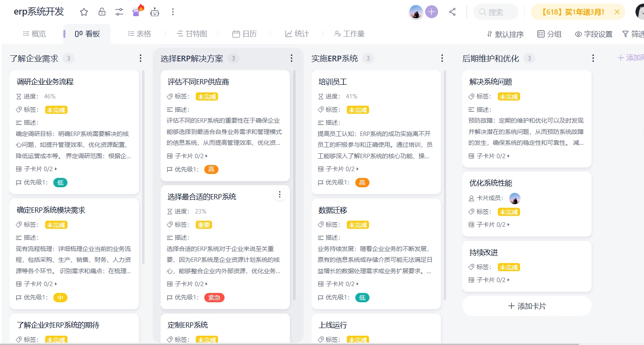This screenshot has height=345, width=644.
Task: Click the 紧急 priority tag on 选择最合适的ERP系统
Action: coord(214,298)
